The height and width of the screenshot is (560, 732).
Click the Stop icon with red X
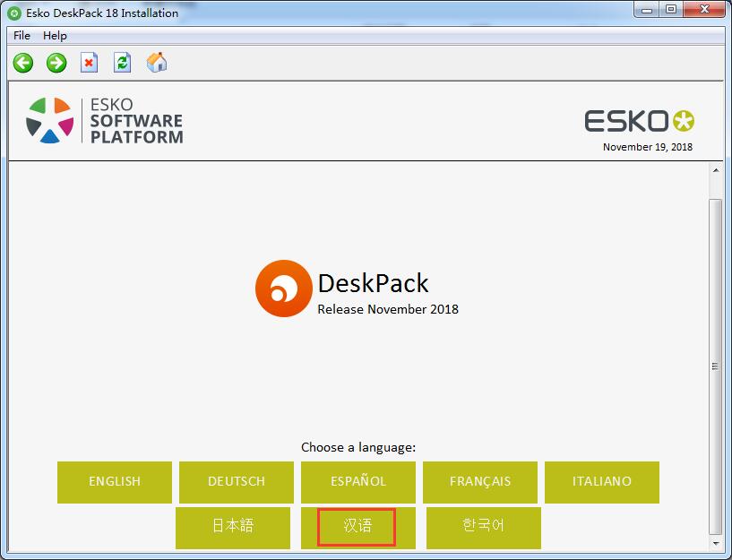(90, 62)
